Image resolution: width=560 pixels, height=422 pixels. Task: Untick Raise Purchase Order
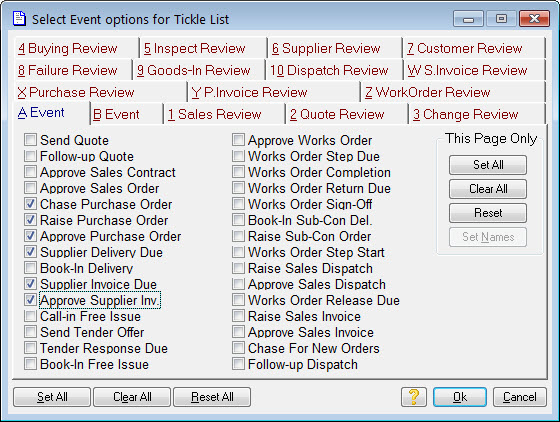(30, 220)
